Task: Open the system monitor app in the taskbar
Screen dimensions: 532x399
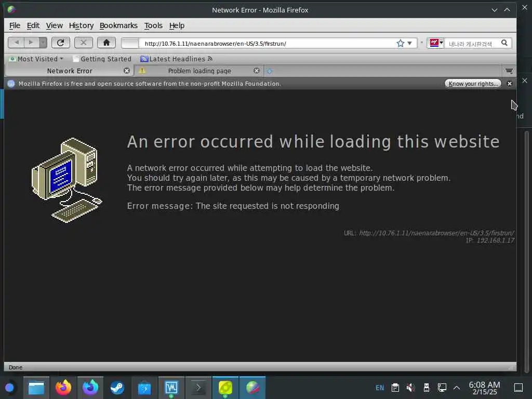Action: pos(171,388)
